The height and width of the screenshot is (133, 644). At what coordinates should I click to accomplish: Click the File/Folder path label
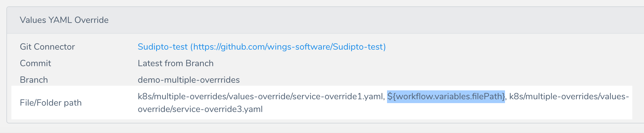coord(51,103)
